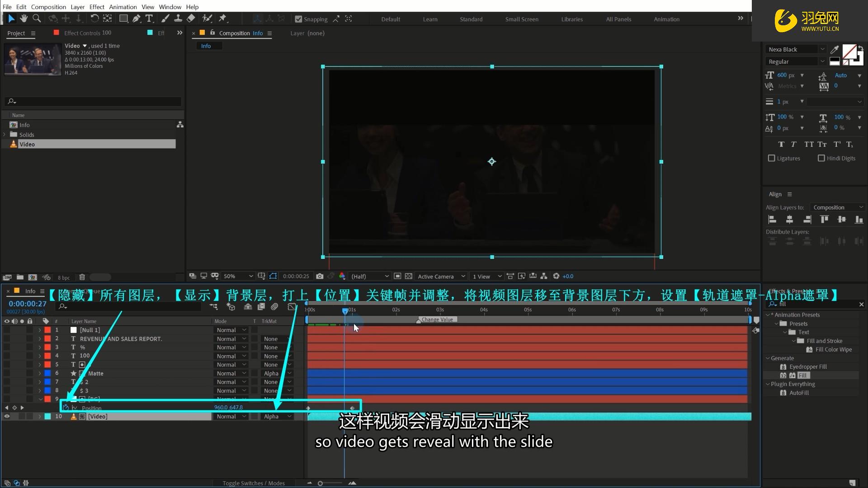Toggle visibility of the Video layer
This screenshot has height=488, width=868.
(7, 417)
